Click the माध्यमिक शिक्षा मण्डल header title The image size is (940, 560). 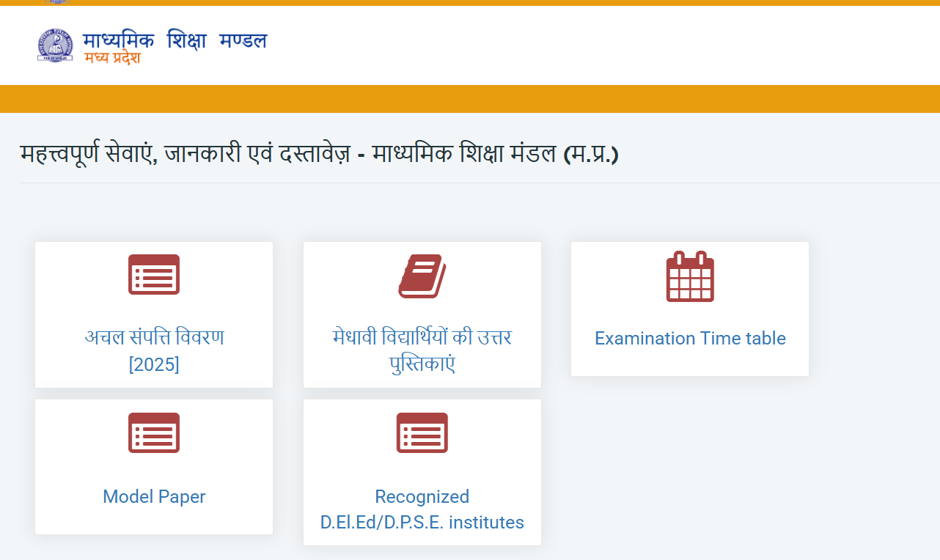click(x=175, y=40)
